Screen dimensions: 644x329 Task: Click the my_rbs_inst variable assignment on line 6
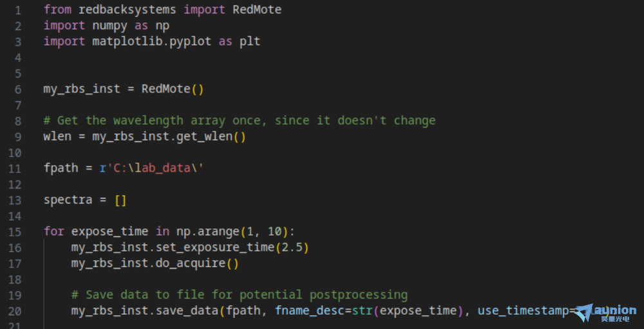coord(82,89)
